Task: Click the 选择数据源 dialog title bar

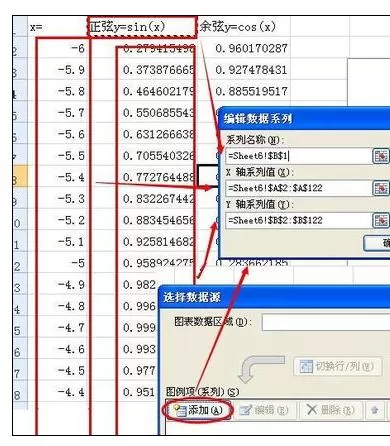Action: (274, 297)
